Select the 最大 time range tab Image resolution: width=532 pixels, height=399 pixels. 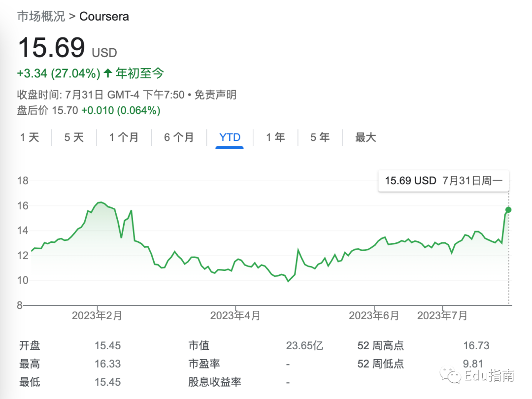coord(366,137)
